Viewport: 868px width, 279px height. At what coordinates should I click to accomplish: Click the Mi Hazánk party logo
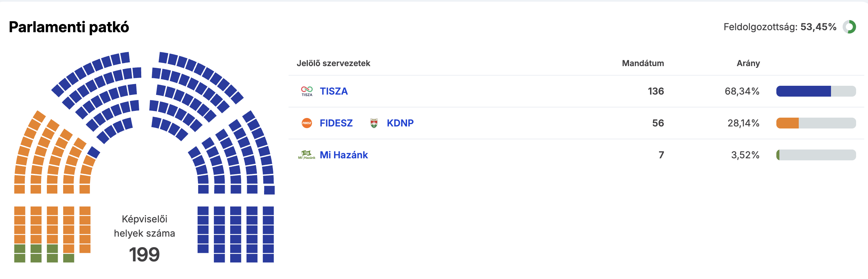307,155
